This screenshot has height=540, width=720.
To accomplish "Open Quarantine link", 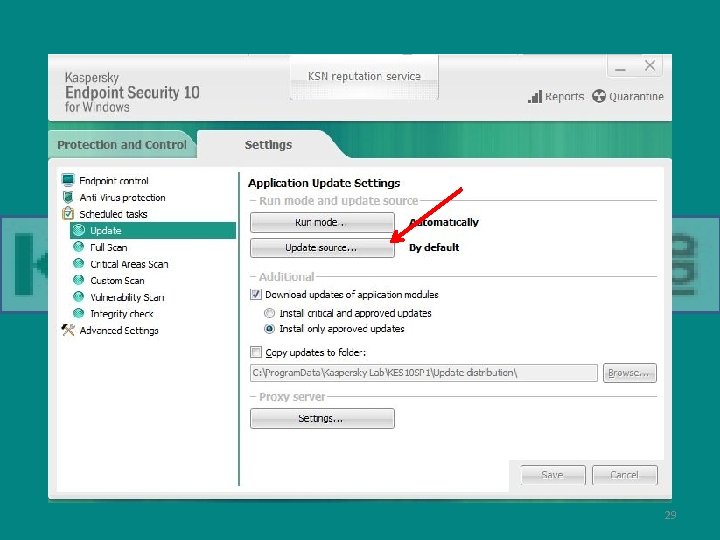I will [x=636, y=96].
